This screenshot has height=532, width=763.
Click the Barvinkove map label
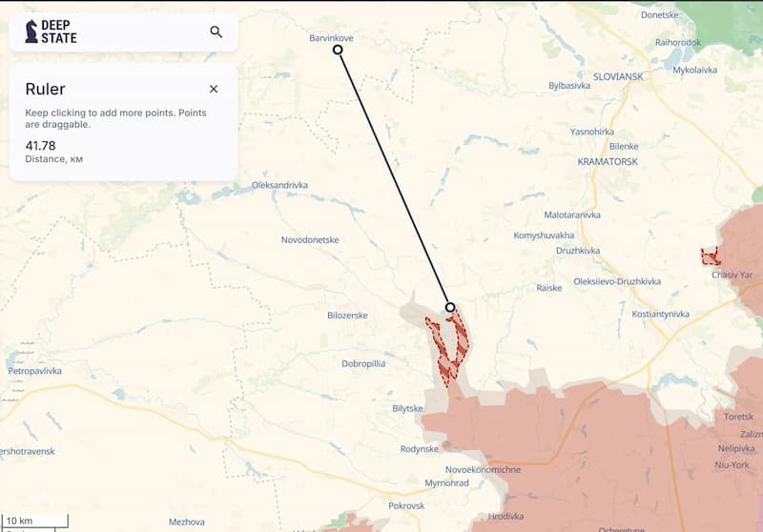pyautogui.click(x=331, y=38)
